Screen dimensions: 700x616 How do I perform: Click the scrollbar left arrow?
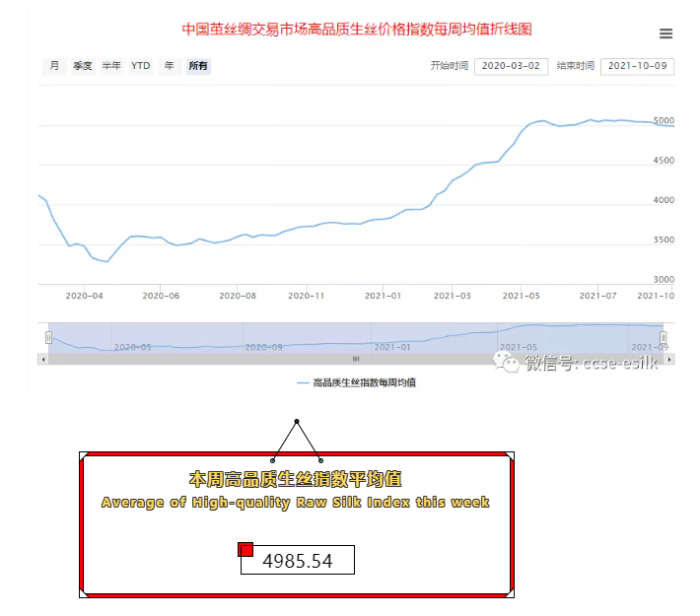pos(42,359)
